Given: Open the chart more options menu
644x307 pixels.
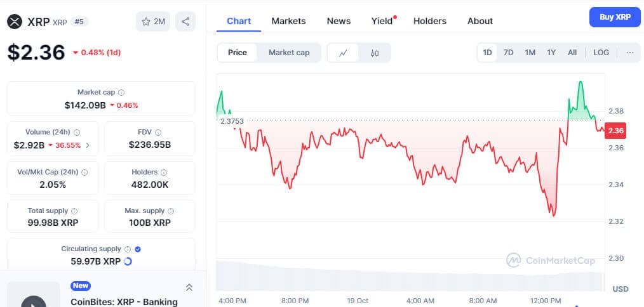Looking at the screenshot, I should tap(629, 53).
